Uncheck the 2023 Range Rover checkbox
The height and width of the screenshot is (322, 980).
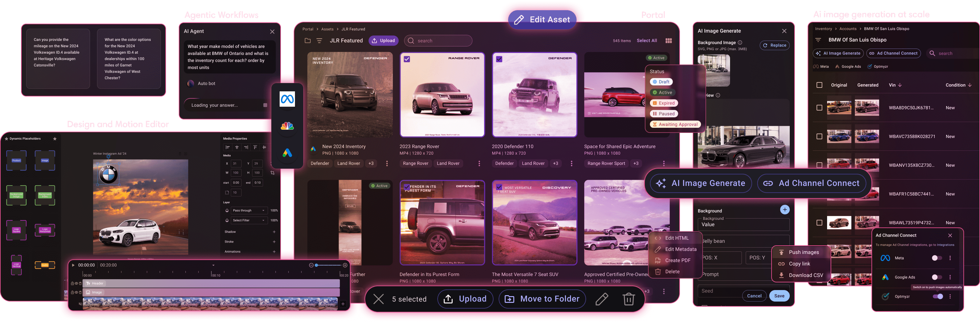pyautogui.click(x=407, y=59)
